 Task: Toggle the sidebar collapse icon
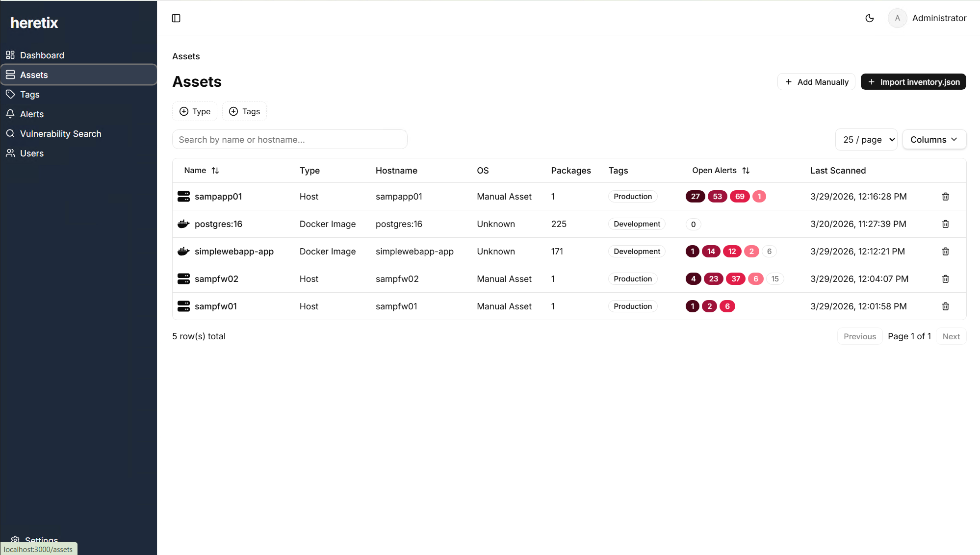coord(176,18)
